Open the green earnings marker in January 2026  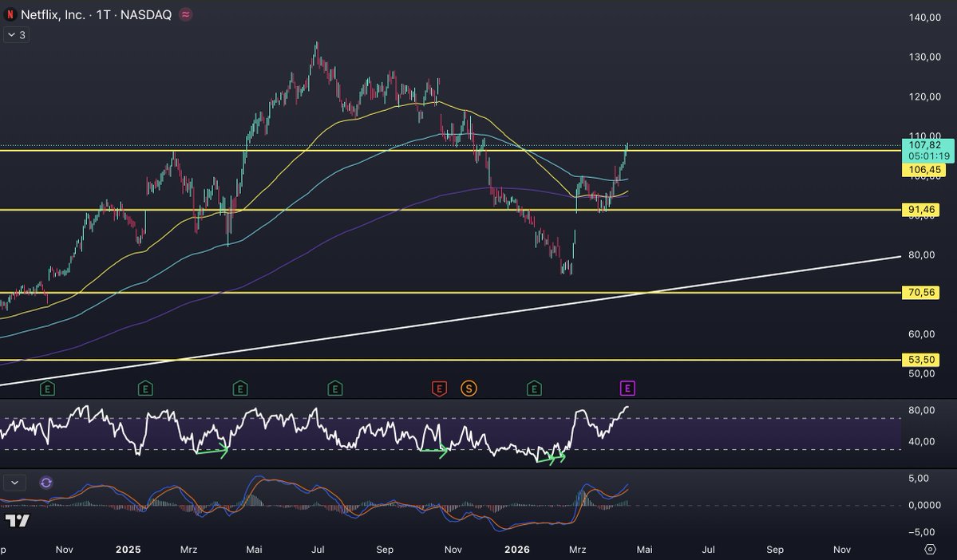click(534, 388)
